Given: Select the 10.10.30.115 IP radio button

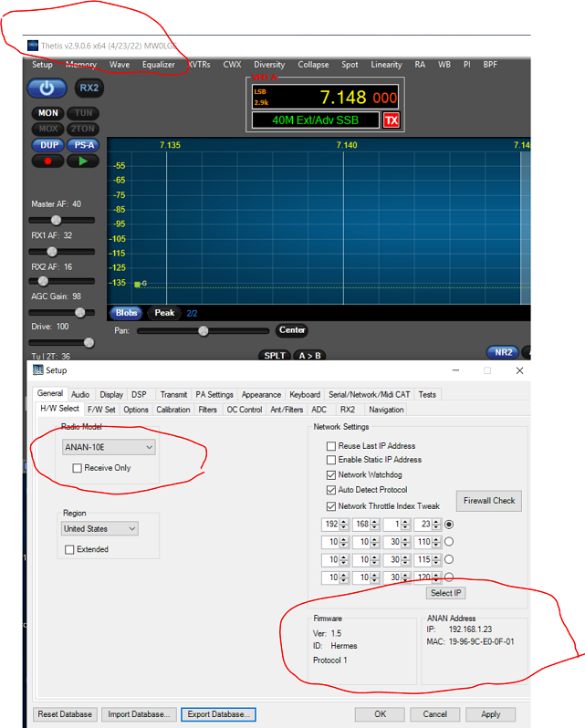Looking at the screenshot, I should [x=449, y=559].
